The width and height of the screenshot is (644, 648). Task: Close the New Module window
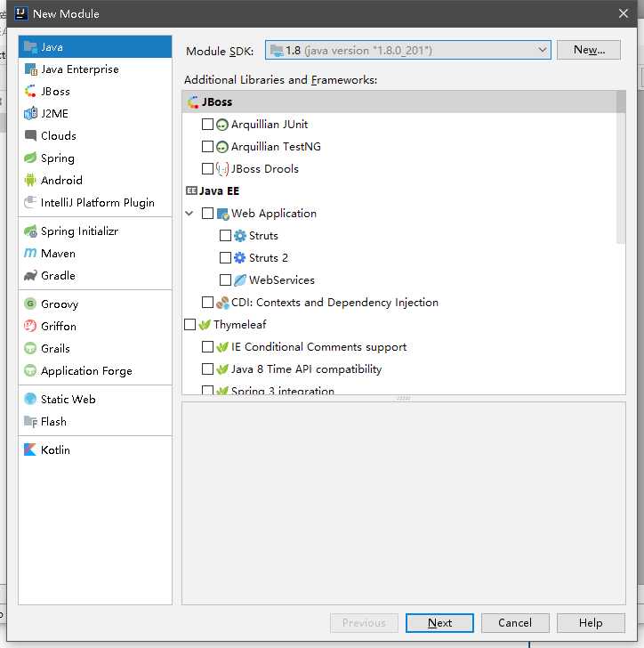[624, 13]
